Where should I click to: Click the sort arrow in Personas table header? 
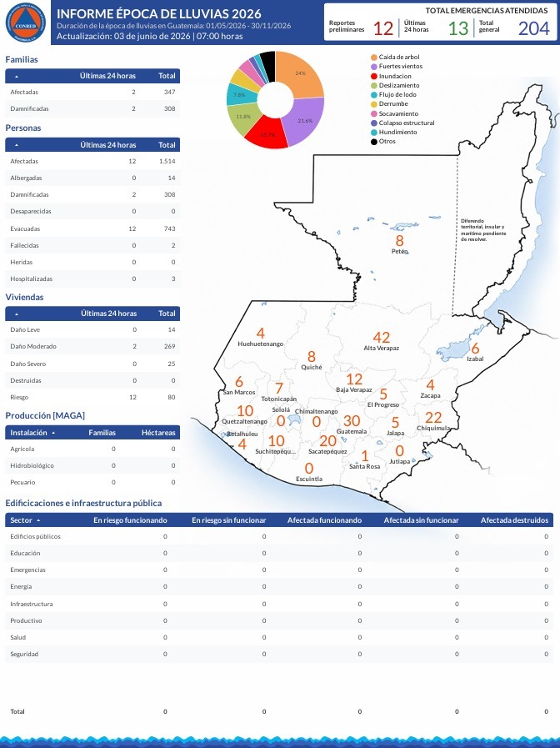(17, 145)
